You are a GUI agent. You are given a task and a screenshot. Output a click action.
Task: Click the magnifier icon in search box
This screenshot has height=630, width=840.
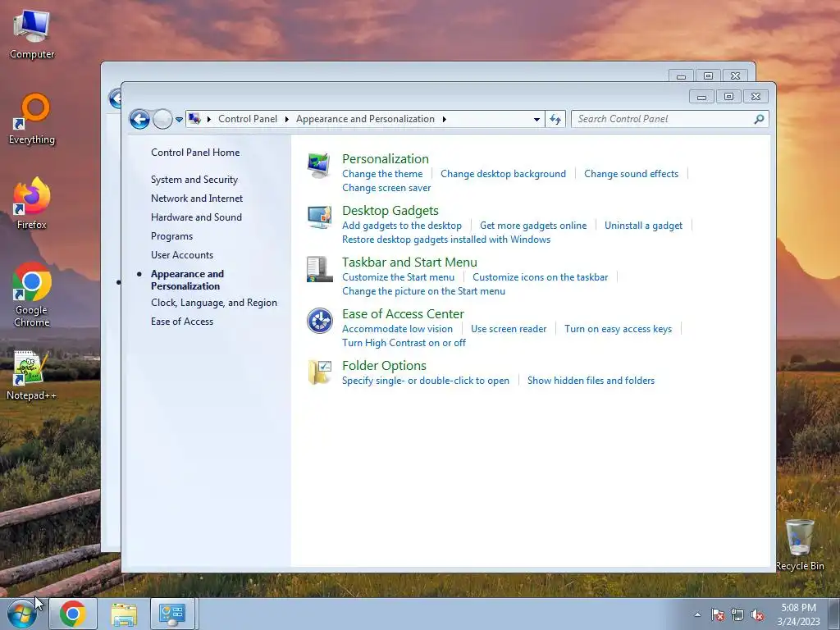759,119
